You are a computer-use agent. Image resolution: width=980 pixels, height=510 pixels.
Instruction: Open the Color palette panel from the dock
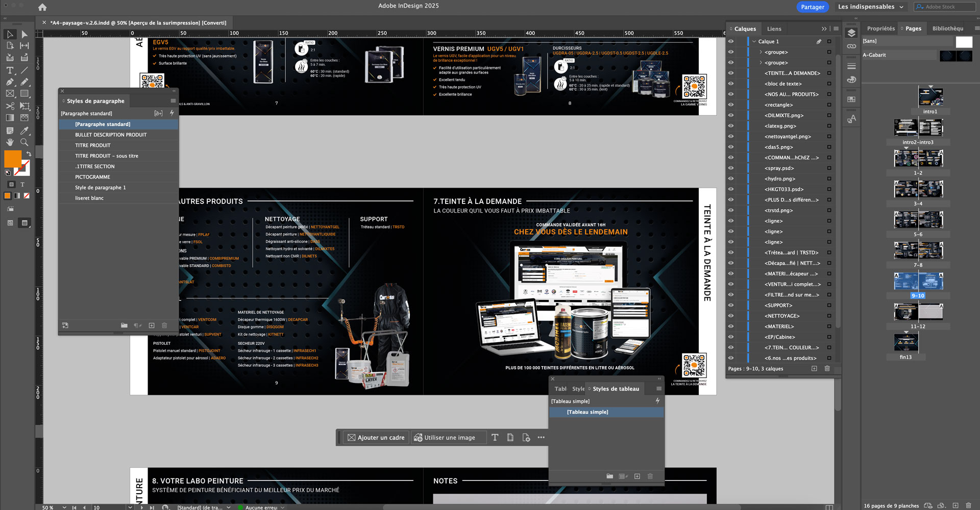851,80
